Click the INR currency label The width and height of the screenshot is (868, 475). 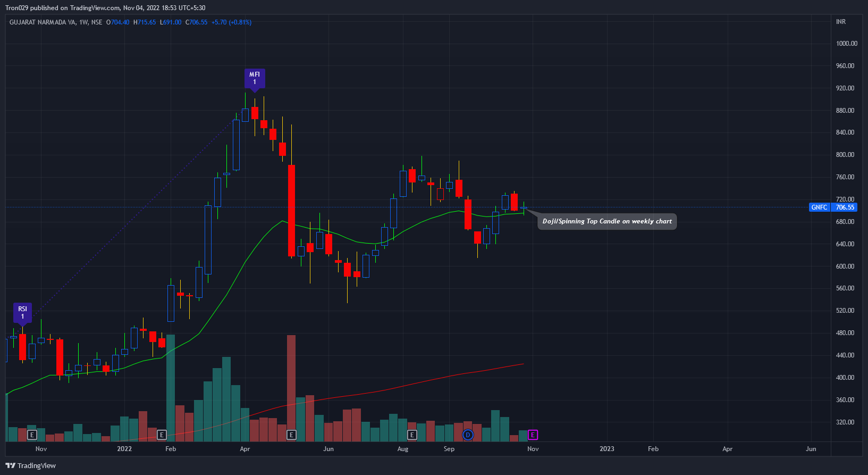coord(841,22)
